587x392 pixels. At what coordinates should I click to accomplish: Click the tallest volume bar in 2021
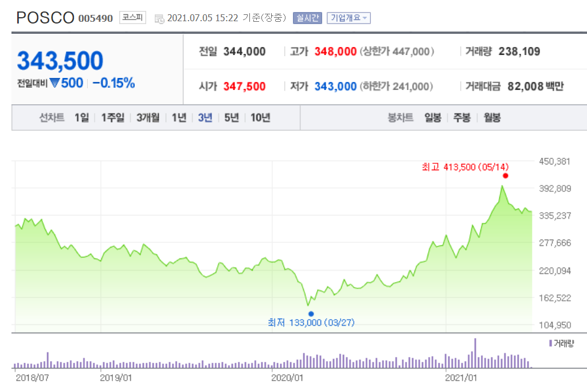coord(475,353)
